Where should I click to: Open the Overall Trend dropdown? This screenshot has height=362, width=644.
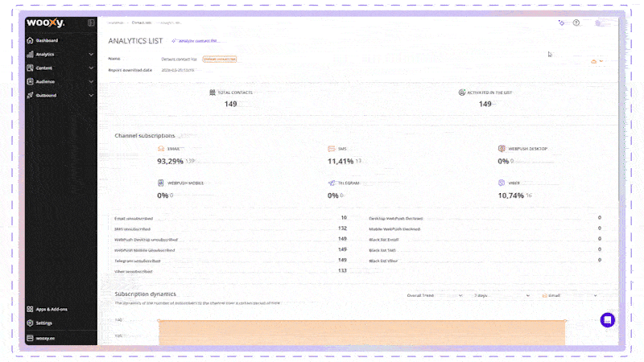[x=434, y=295]
